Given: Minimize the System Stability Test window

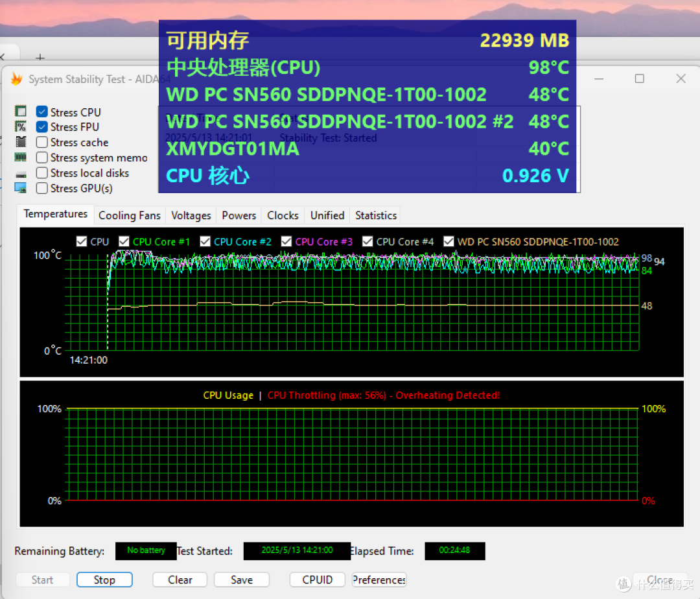Looking at the screenshot, I should point(599,79).
